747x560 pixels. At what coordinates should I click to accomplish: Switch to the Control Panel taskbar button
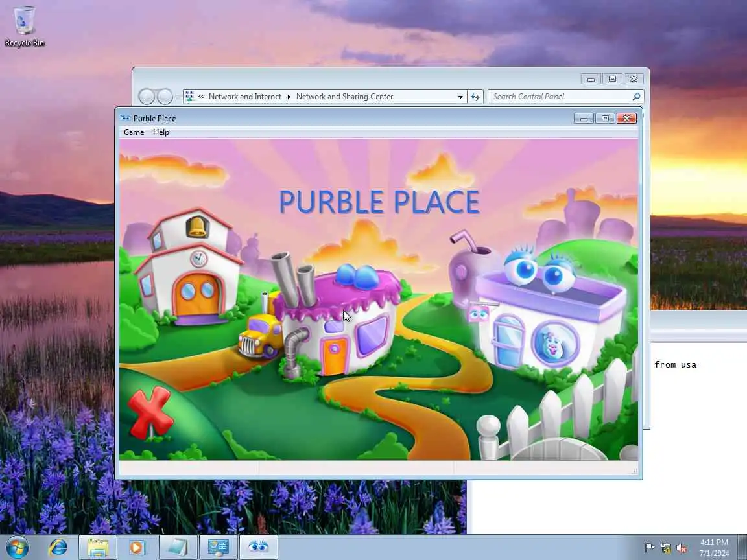pos(218,548)
